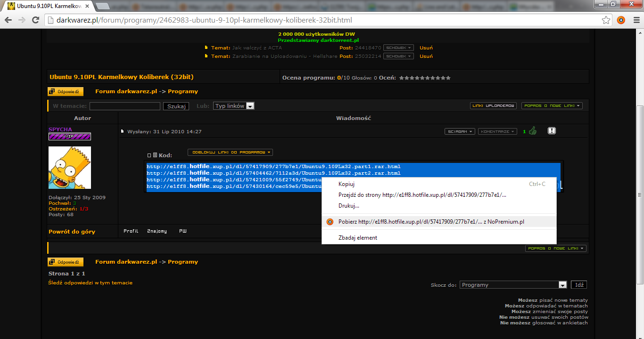Open the bottom 'Forum darkwarez.pl' breadcrumb link
Image resolution: width=644 pixels, height=339 pixels.
coord(126,262)
